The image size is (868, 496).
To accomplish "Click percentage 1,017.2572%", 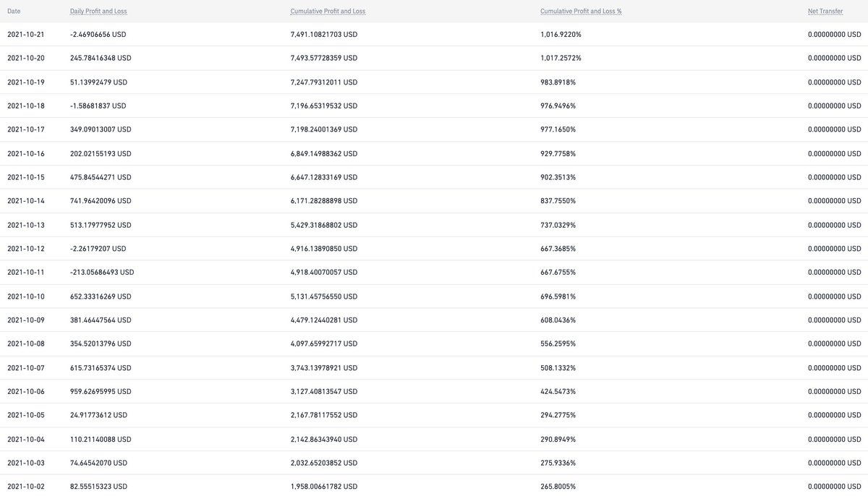I will pos(561,58).
